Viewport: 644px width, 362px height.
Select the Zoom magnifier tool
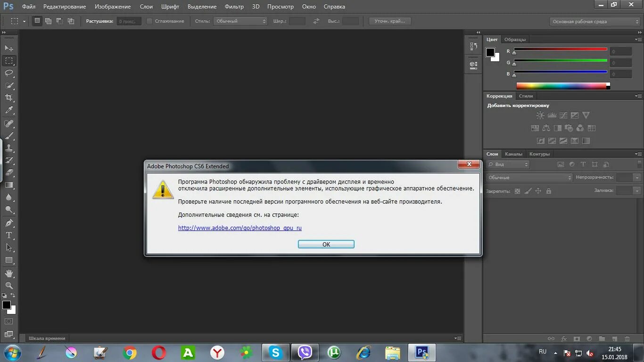pyautogui.click(x=9, y=286)
